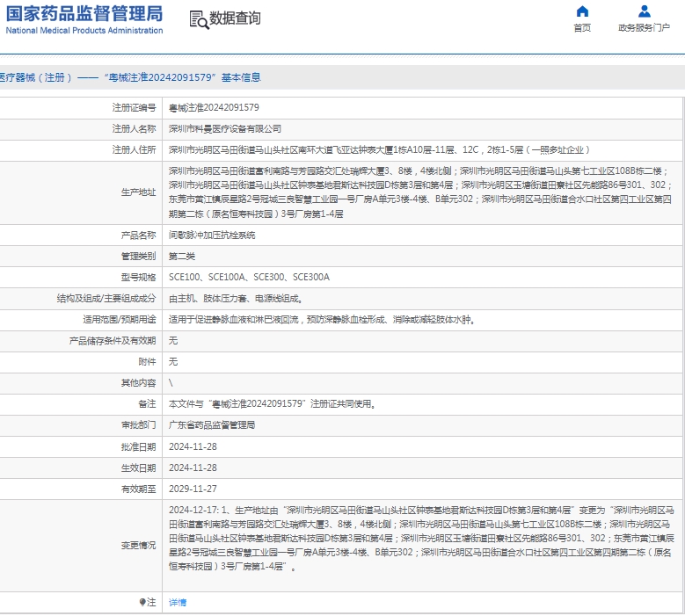
Task: Click the 其他内容 row label
Action: (x=138, y=383)
